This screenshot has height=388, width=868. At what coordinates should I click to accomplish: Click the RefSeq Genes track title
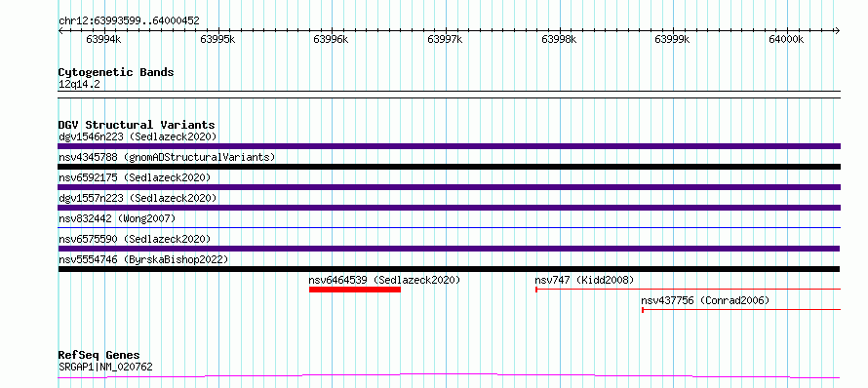pos(99,356)
